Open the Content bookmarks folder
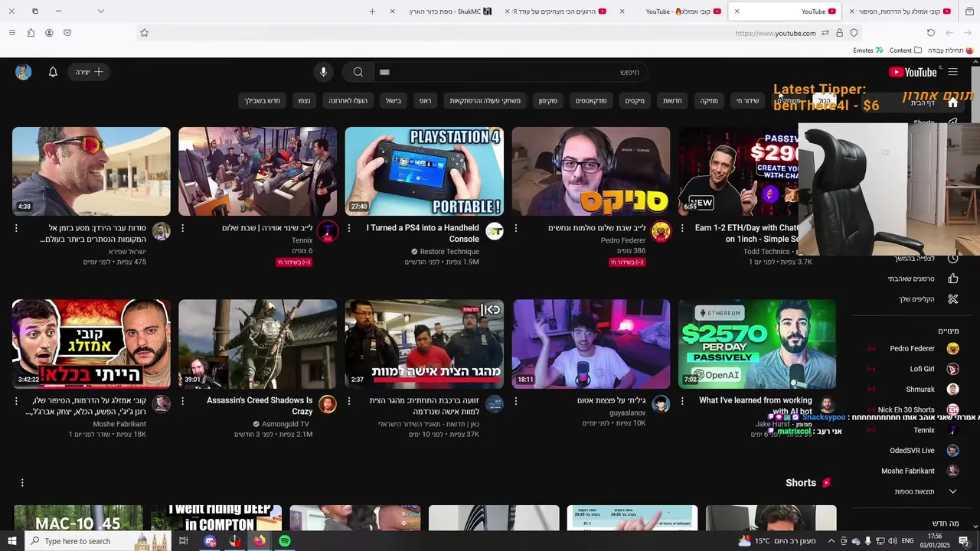The image size is (980, 551). click(x=906, y=51)
